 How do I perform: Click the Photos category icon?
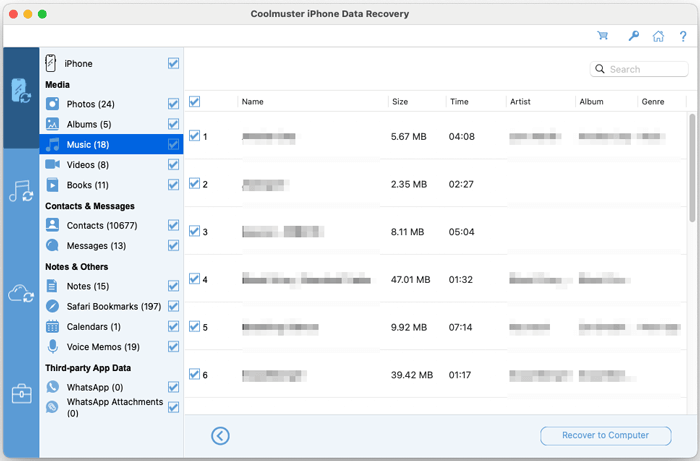point(52,104)
